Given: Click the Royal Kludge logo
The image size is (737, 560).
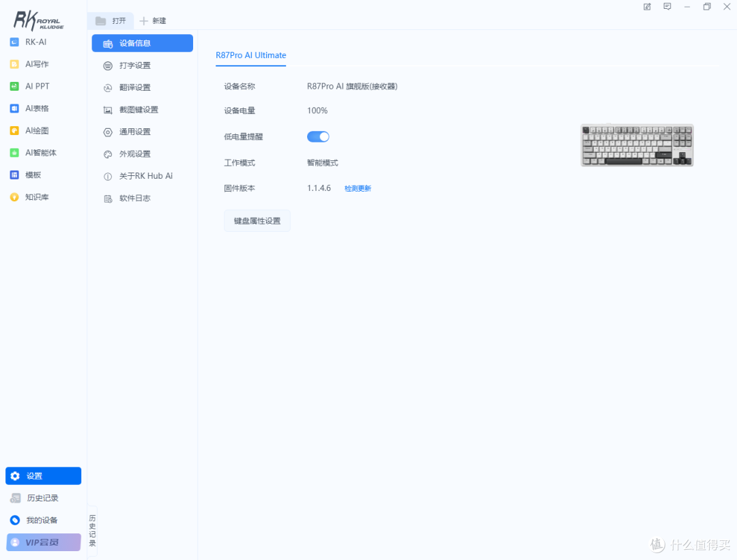Looking at the screenshot, I should pos(38,20).
